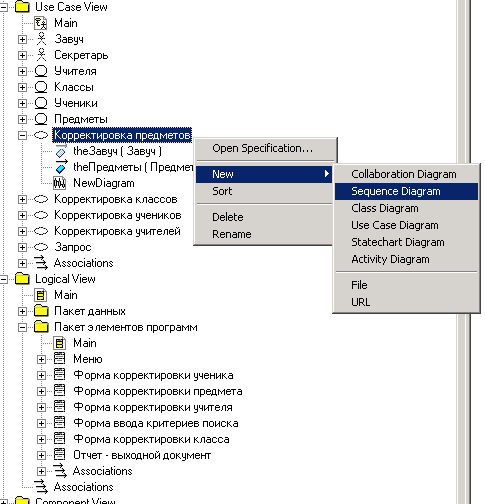Select the Форма корректировки ученика tree item
The image size is (485, 504).
click(153, 375)
